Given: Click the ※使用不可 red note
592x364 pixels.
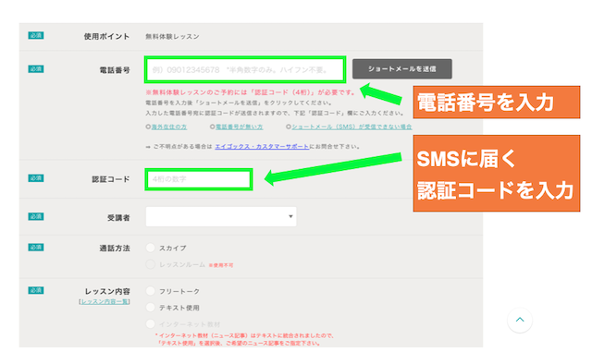Looking at the screenshot, I should (x=221, y=265).
